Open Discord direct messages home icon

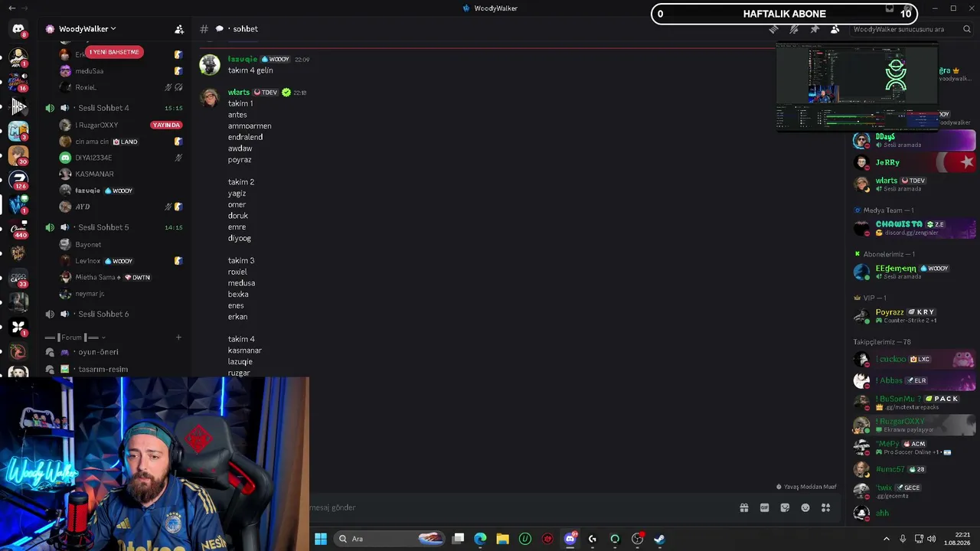point(18,29)
